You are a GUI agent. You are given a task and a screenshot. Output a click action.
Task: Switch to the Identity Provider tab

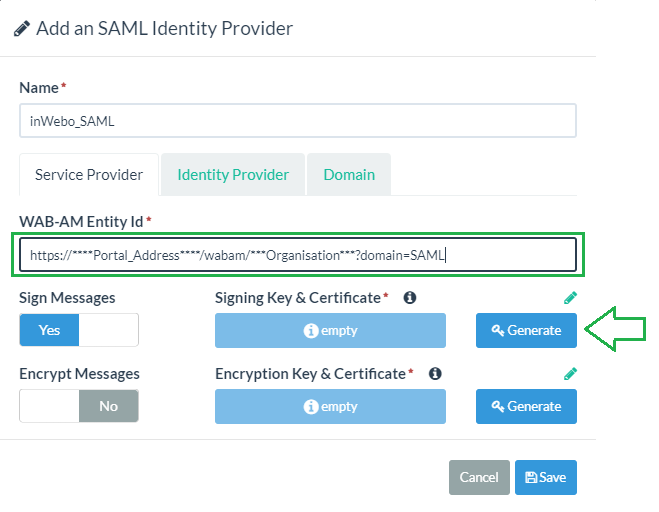click(233, 175)
